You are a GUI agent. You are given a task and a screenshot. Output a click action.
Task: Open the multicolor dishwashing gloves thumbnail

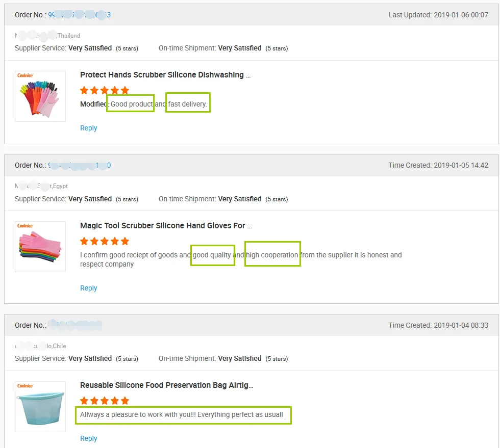point(40,96)
